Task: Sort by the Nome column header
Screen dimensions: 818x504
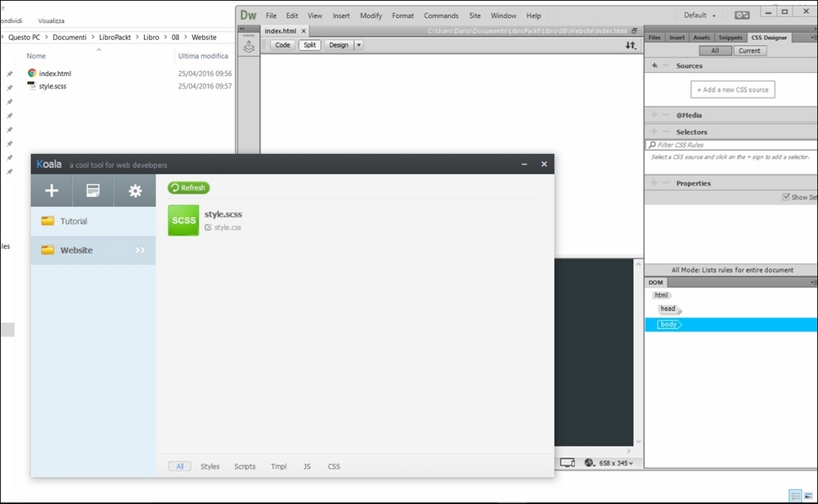Action: pos(36,56)
